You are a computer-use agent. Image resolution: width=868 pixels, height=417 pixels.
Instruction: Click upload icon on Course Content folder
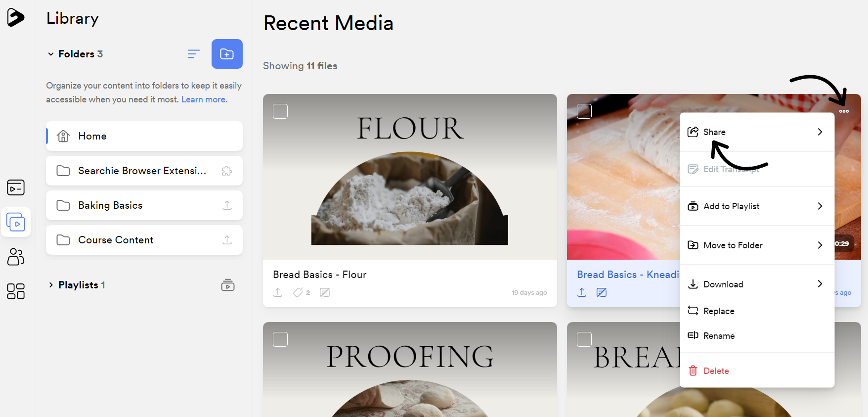click(227, 240)
